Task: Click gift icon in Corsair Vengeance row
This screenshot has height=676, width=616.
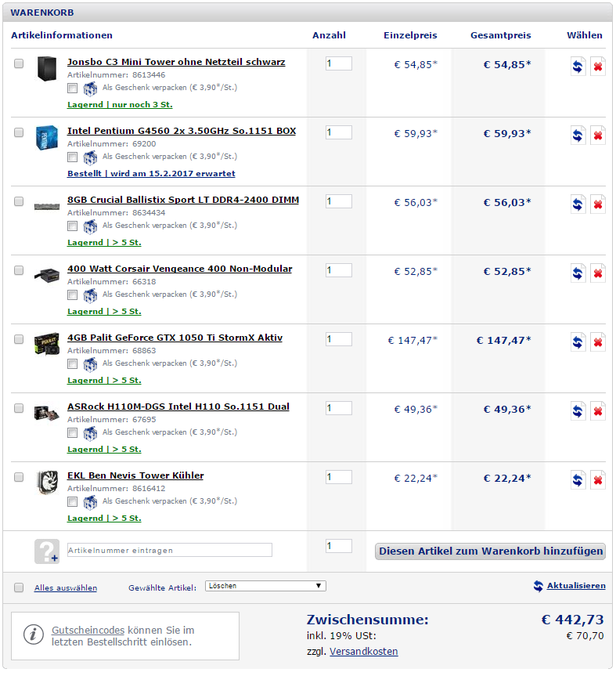Action: [90, 295]
